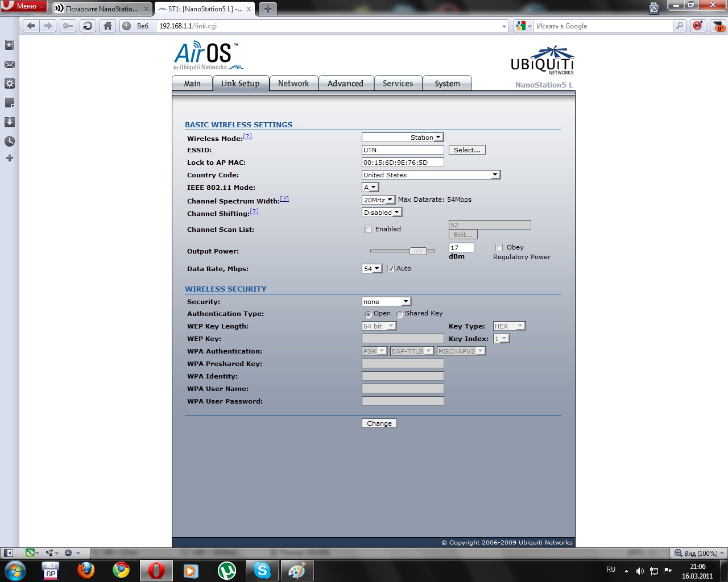The width and height of the screenshot is (728, 582).
Task: Open the Channel Spectrum Width dropdown
Action: [x=378, y=200]
